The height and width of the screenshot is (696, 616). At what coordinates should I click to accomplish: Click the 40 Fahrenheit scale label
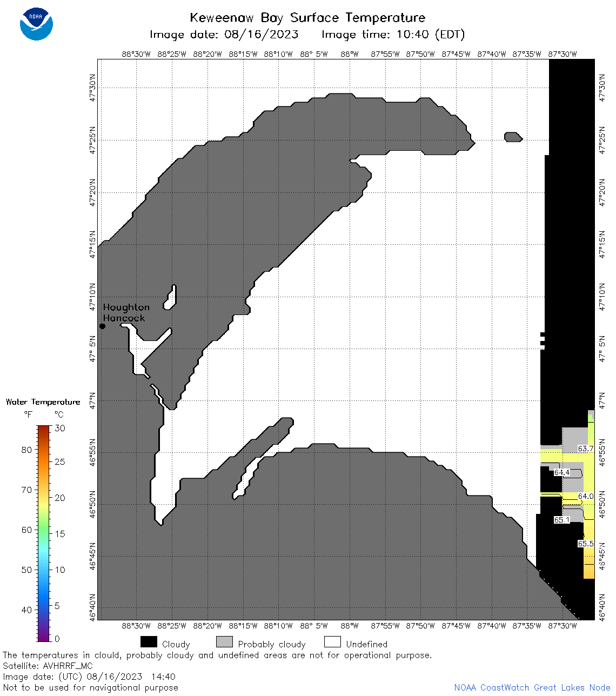point(26,610)
